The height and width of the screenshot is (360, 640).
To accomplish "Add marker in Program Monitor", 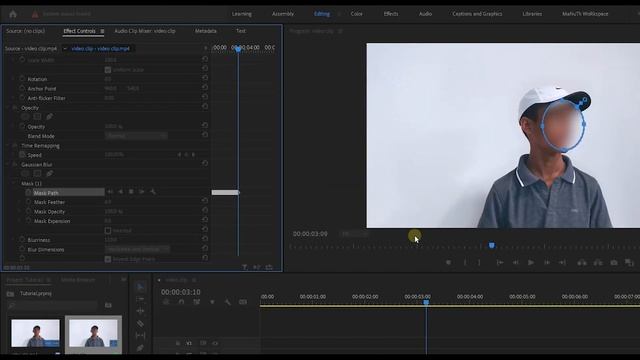I will pyautogui.click(x=449, y=263).
